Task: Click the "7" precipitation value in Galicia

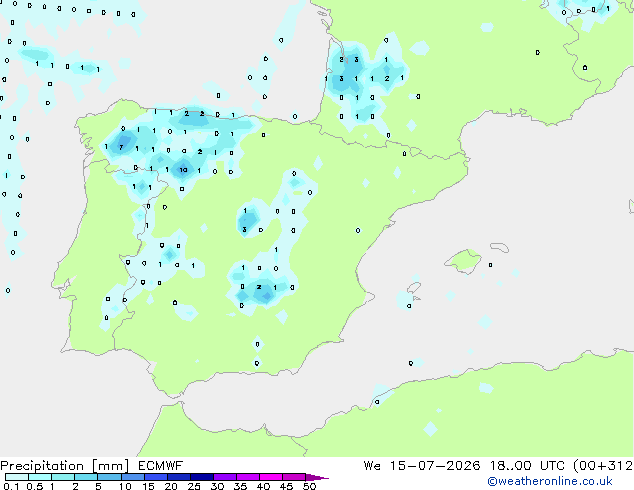Action: pos(121,148)
